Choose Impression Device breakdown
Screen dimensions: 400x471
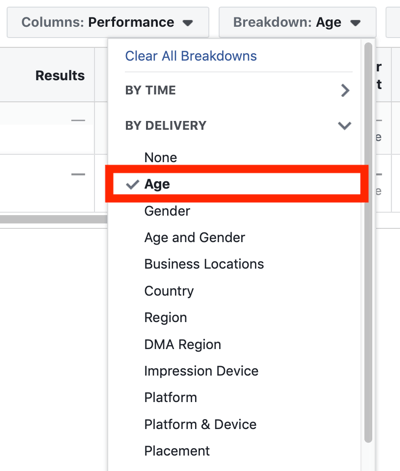point(201,371)
